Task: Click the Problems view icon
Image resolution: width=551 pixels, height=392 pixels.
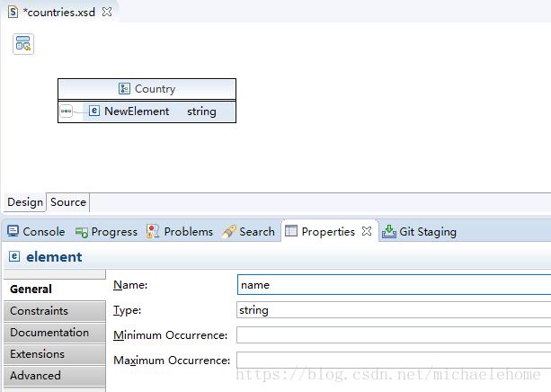Action: pyautogui.click(x=153, y=231)
